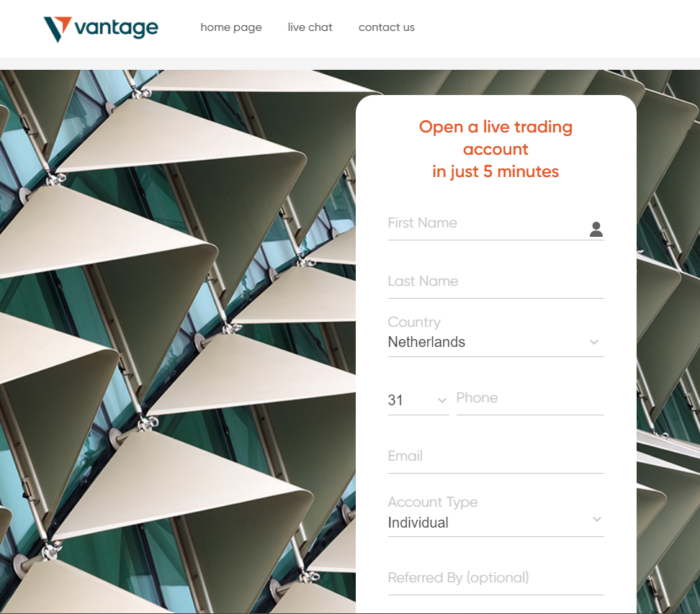Click the phone code chevron arrow

[x=442, y=400]
